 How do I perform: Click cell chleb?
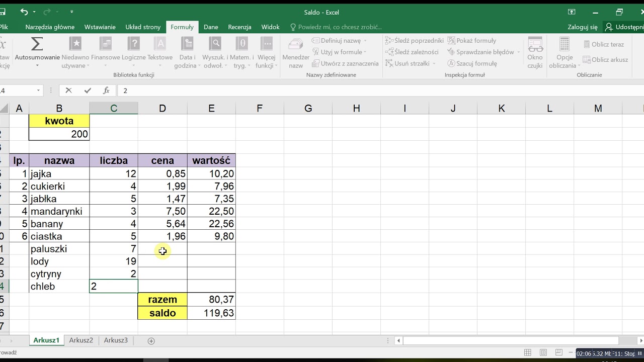(x=59, y=287)
